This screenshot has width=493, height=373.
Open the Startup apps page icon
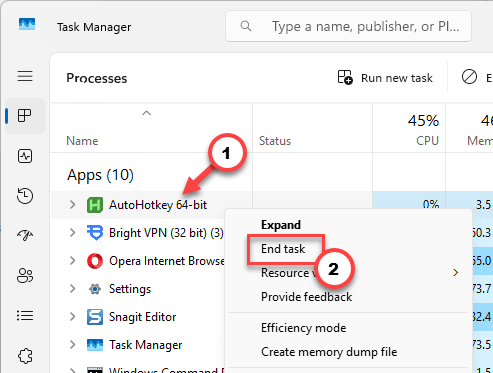(25, 235)
